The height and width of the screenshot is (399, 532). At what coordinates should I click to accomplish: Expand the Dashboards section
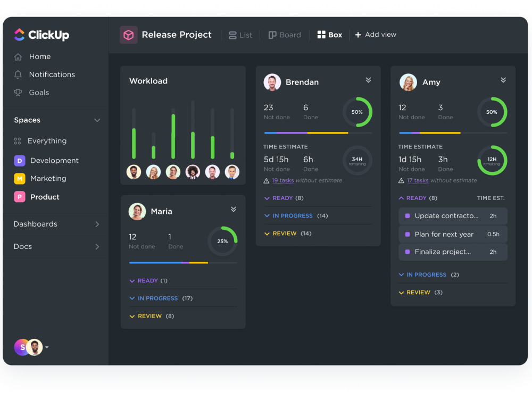[97, 225]
